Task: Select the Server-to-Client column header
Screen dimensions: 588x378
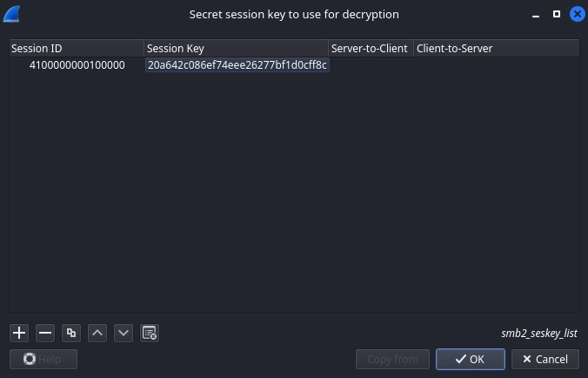Action: pyautogui.click(x=371, y=49)
